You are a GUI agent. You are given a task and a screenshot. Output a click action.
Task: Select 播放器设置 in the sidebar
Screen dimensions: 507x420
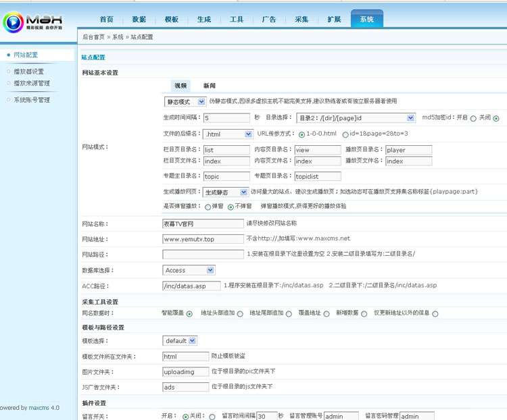click(x=28, y=72)
